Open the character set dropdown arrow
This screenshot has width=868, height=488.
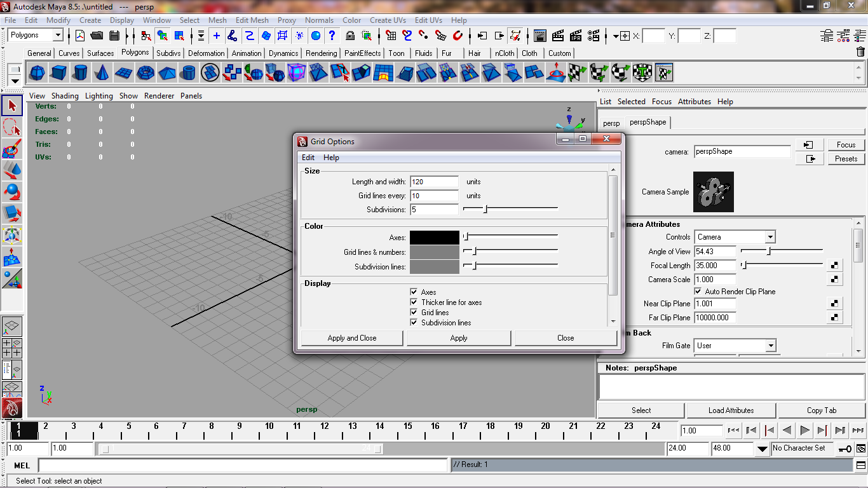pos(763,449)
